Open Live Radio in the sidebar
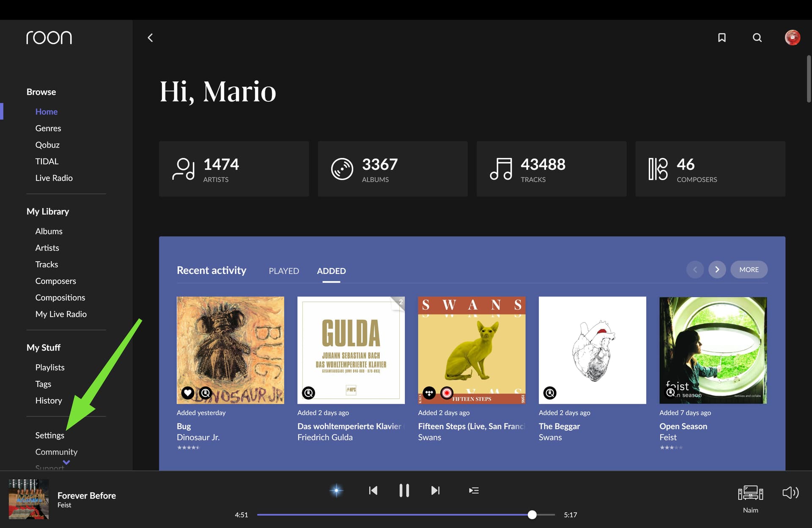This screenshot has height=528, width=812. pyautogui.click(x=54, y=178)
